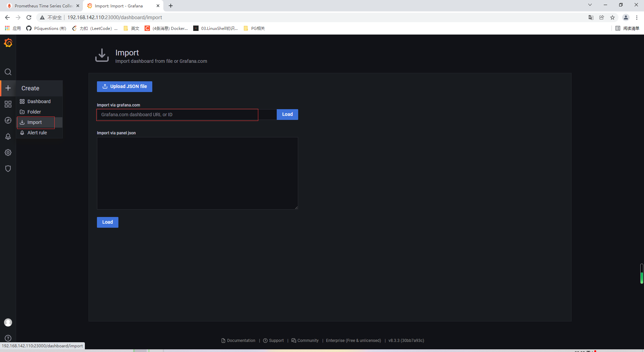Click the share page icon
The width and height of the screenshot is (644, 352).
click(602, 17)
